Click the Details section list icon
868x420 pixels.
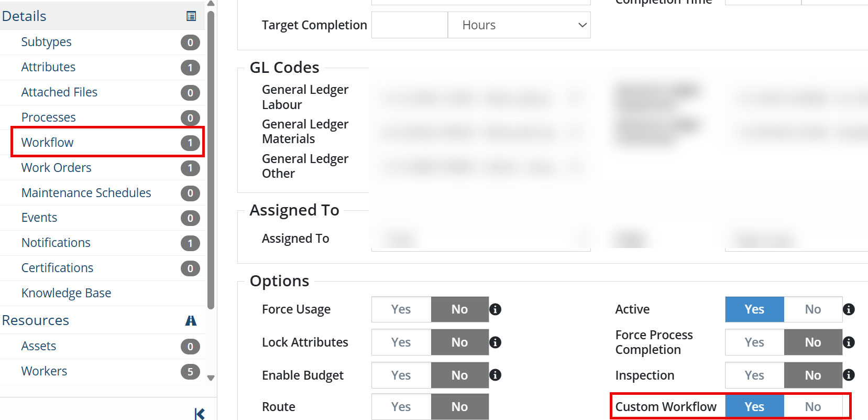coord(191,16)
